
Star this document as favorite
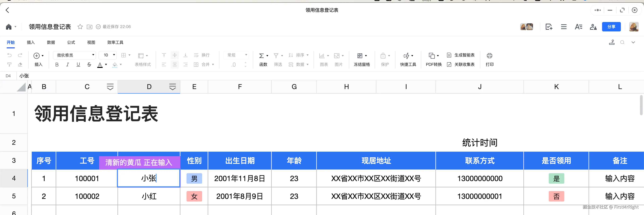[80, 27]
